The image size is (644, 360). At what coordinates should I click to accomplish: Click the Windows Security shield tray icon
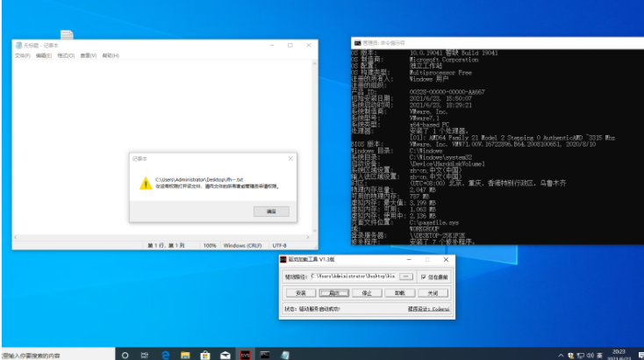coord(571,356)
